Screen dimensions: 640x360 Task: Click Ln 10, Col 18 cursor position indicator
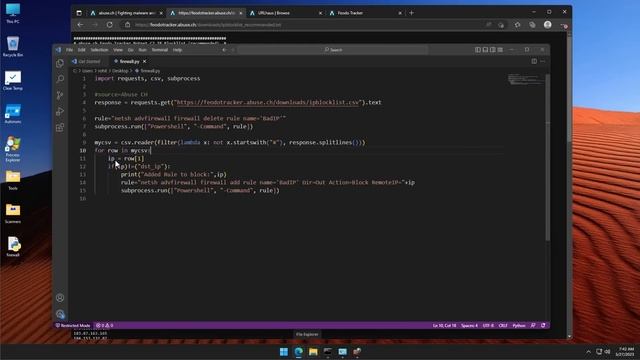(x=444, y=326)
